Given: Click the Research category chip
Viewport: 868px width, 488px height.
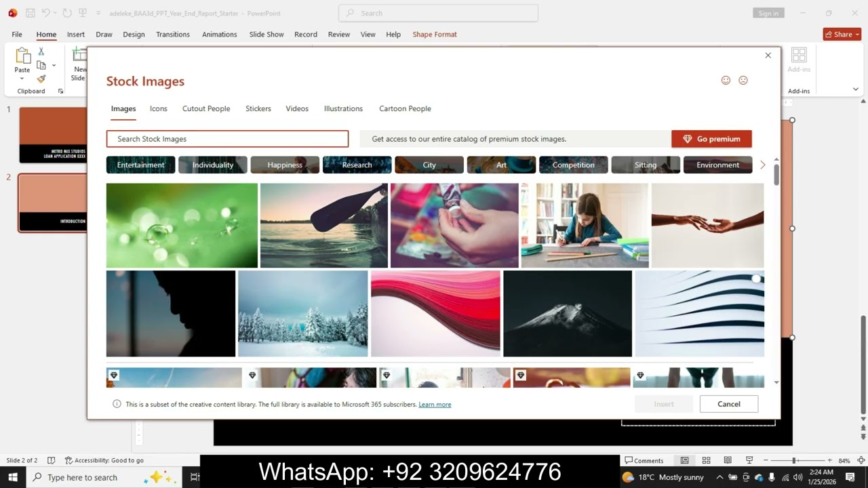Looking at the screenshot, I should pos(357,165).
